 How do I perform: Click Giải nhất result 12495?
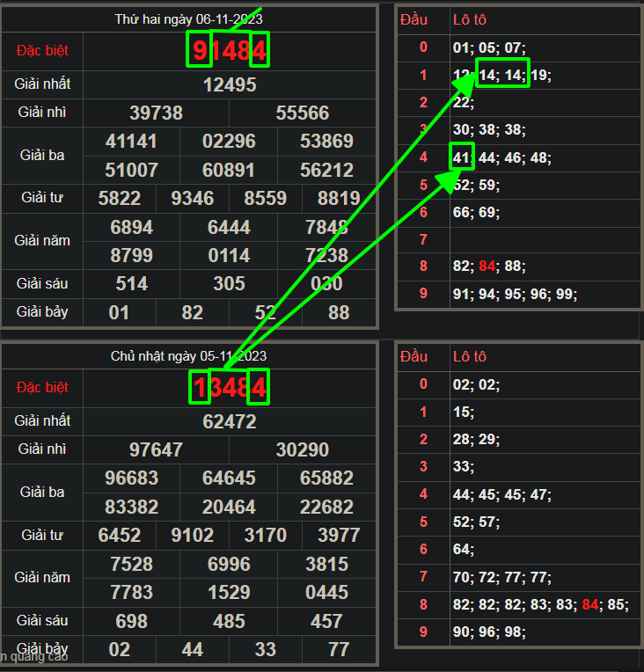coord(229,85)
